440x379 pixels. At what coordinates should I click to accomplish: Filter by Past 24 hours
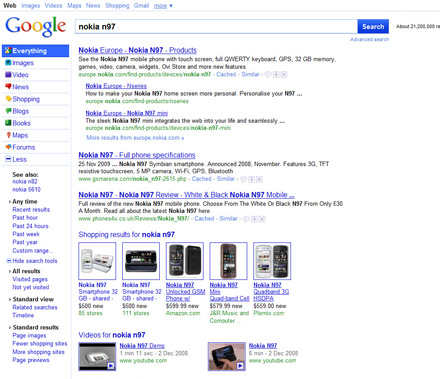coord(30,226)
